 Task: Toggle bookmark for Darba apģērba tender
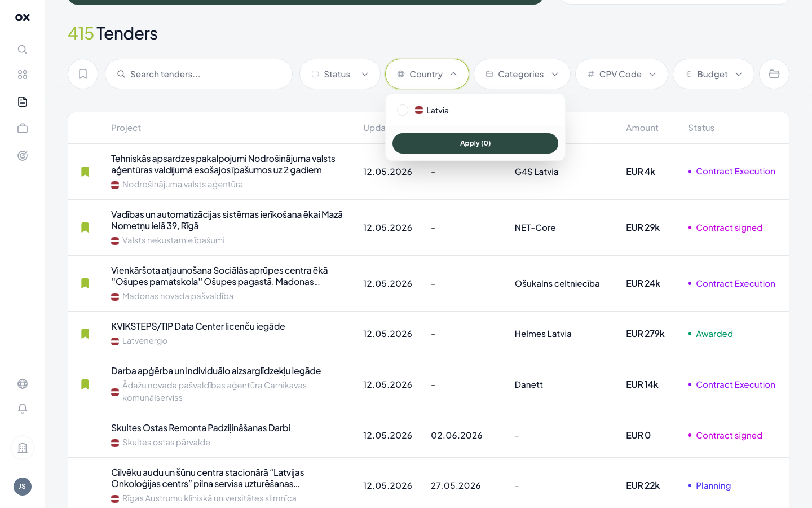coord(85,384)
